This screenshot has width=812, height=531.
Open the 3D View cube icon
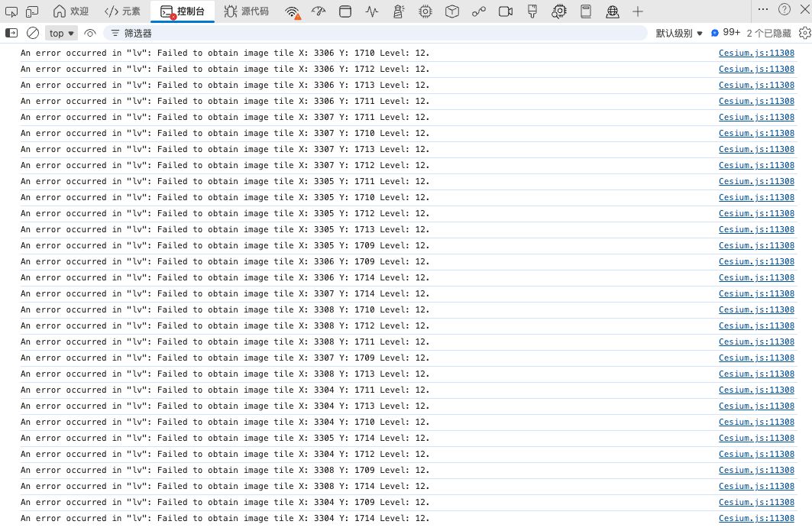(452, 11)
